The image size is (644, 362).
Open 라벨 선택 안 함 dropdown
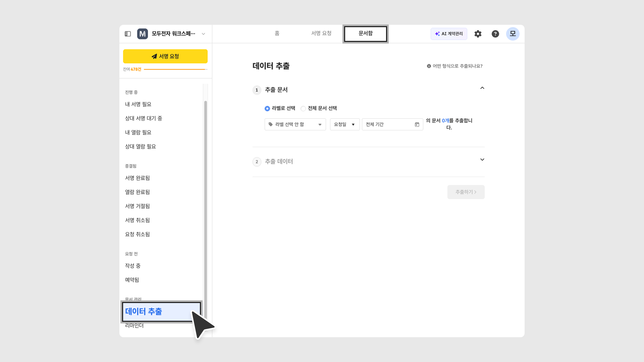point(295,124)
